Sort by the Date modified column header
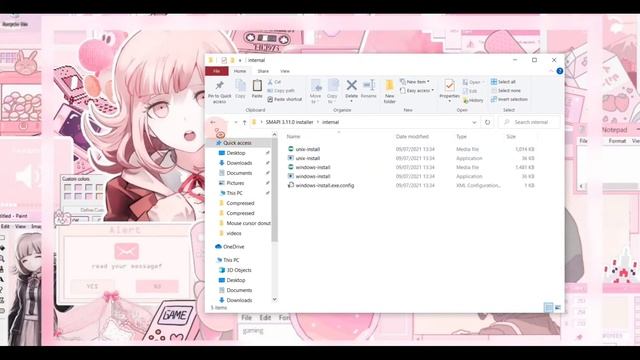The height and width of the screenshot is (360, 640). click(x=412, y=136)
